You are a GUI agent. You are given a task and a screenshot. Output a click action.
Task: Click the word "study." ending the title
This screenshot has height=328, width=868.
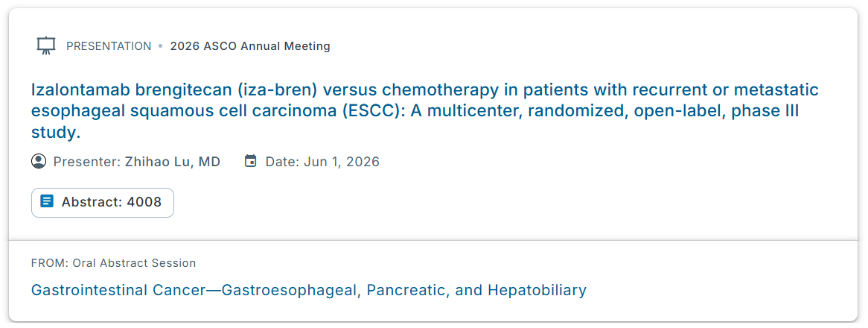coord(55,133)
